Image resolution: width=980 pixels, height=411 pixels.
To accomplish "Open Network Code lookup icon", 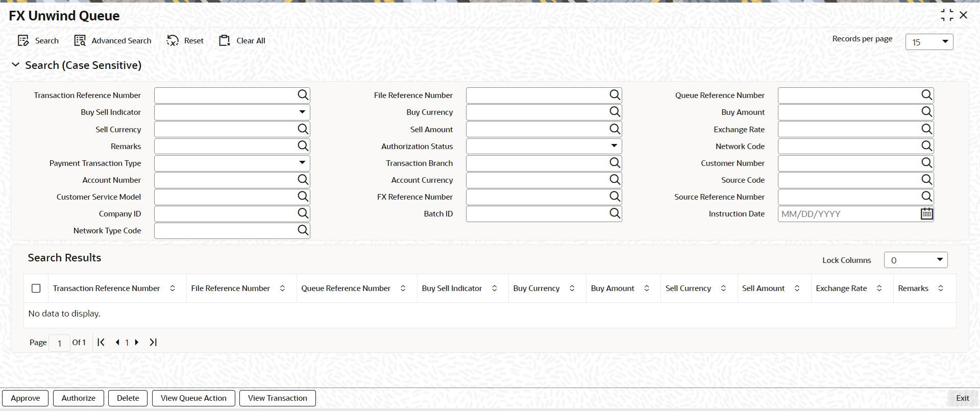I will [927, 146].
